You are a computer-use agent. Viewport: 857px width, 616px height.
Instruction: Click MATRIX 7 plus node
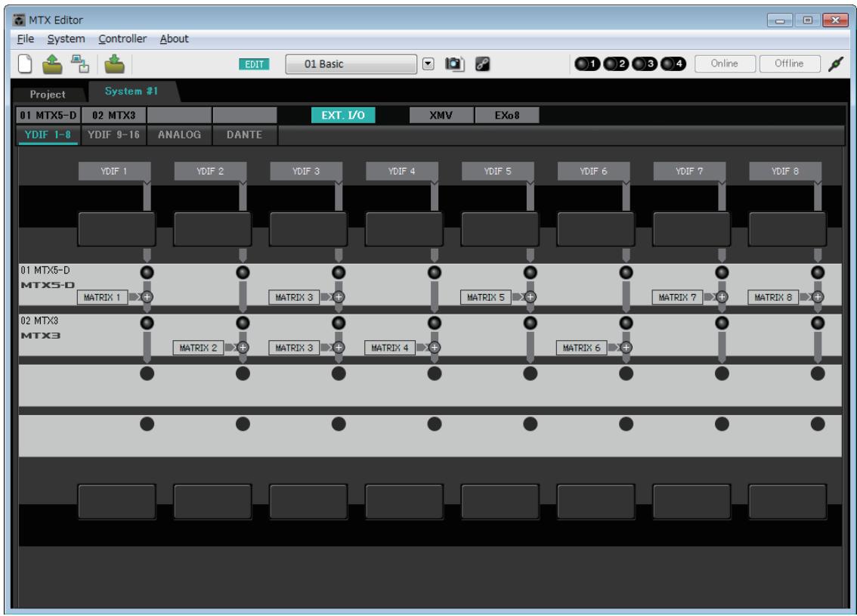point(722,297)
